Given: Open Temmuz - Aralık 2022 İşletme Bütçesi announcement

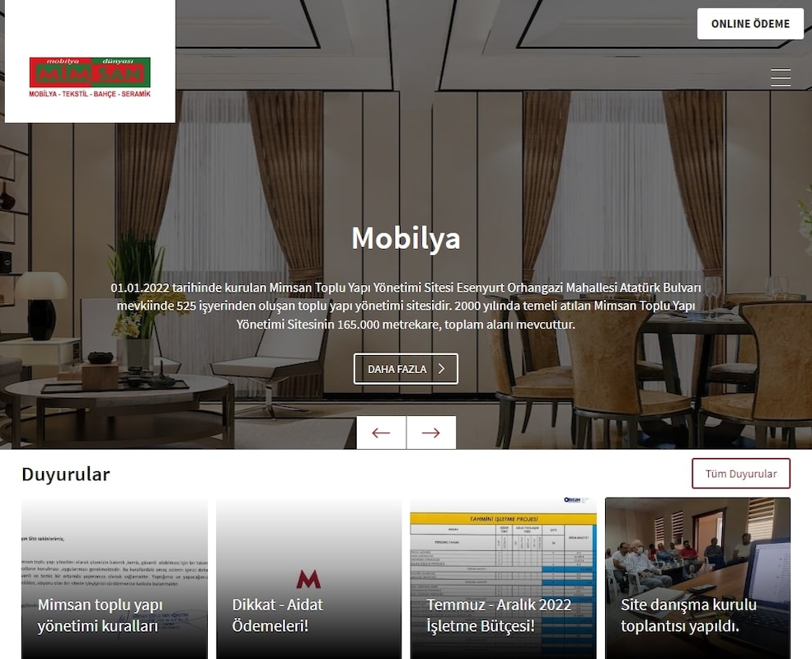Looking at the screenshot, I should [x=500, y=615].
